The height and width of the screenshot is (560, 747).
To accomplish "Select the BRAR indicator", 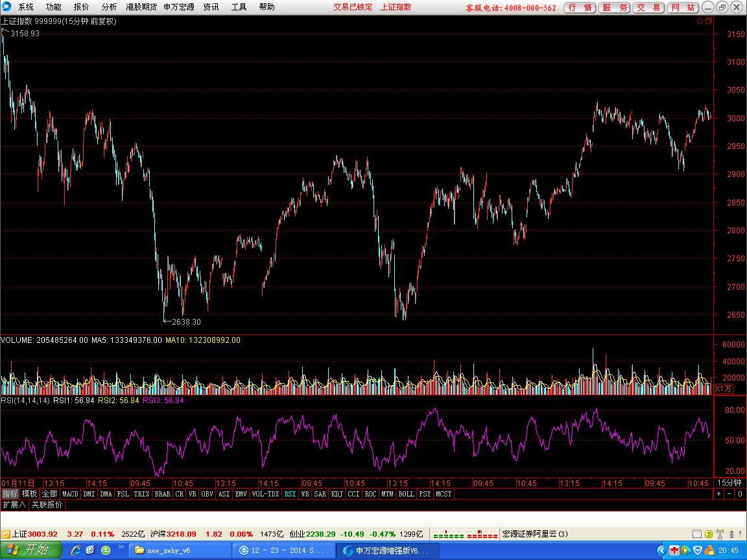I will (x=163, y=494).
